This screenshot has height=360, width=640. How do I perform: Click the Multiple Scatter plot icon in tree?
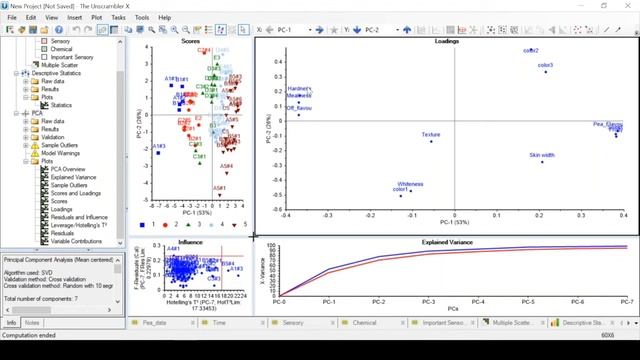(36, 65)
